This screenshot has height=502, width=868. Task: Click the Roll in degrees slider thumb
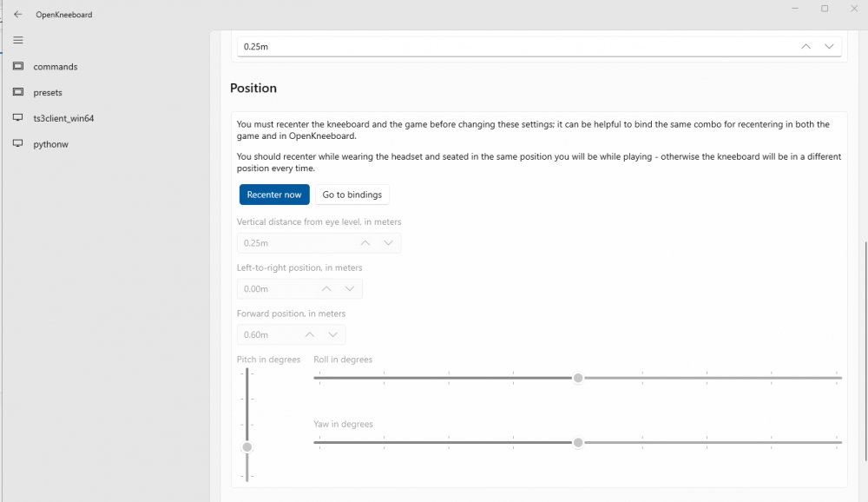coord(578,378)
